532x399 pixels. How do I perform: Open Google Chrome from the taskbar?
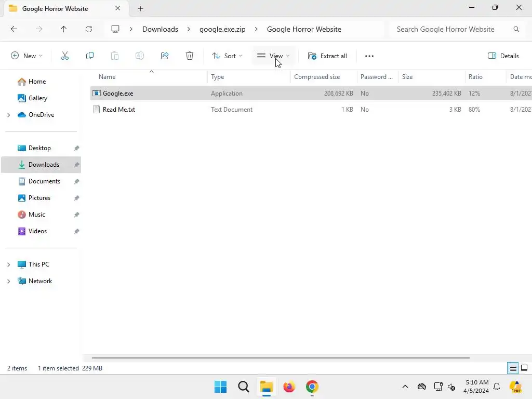[312, 387]
